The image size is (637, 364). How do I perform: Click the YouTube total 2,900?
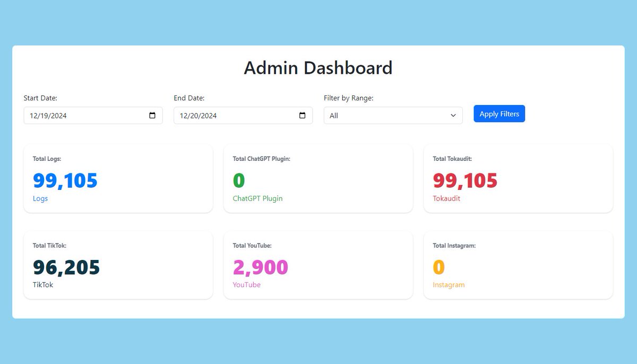(x=260, y=267)
